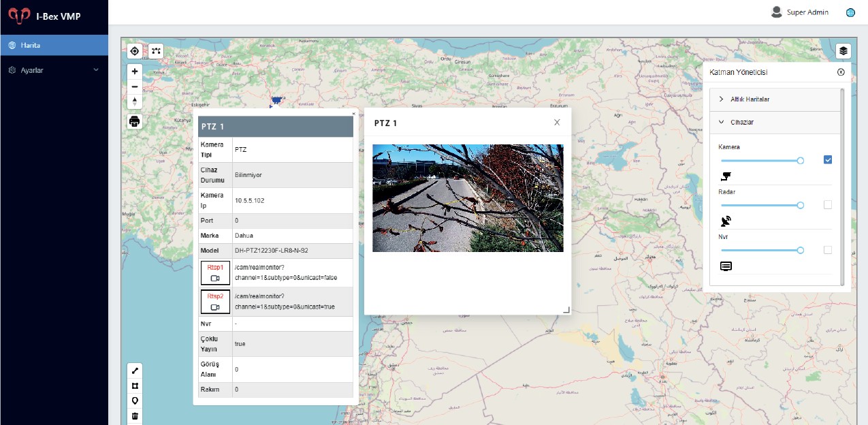
Task: Click the PTZ 1 video preview
Action: [468, 198]
